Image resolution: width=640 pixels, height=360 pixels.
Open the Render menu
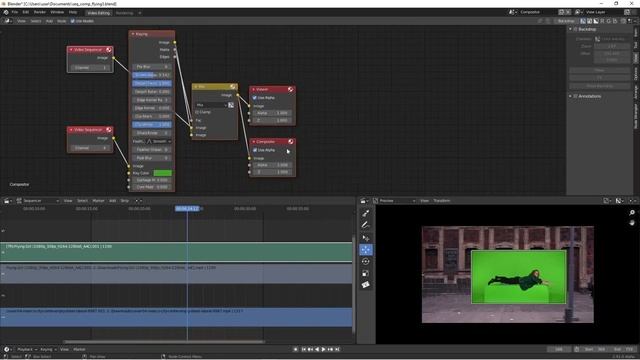pyautogui.click(x=40, y=12)
